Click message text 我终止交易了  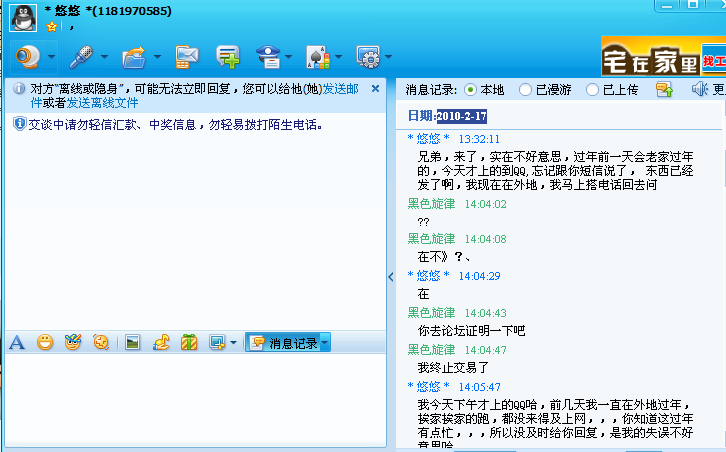pyautogui.click(x=453, y=368)
